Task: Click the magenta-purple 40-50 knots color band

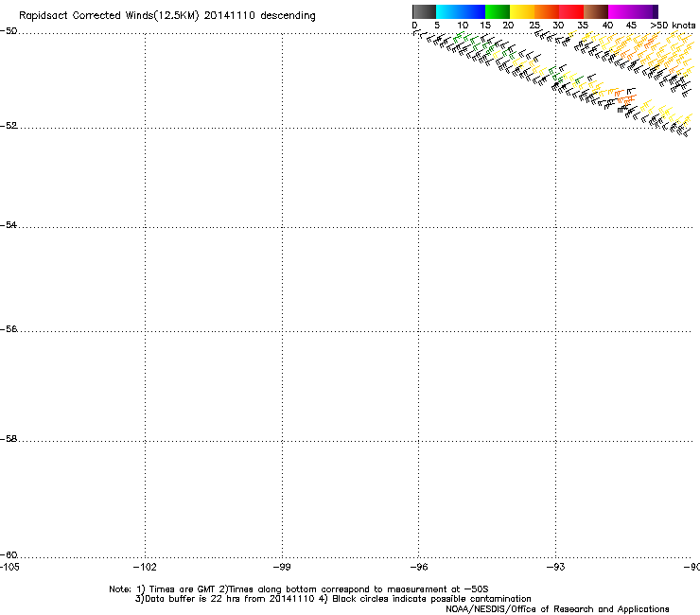Action: coord(633,11)
